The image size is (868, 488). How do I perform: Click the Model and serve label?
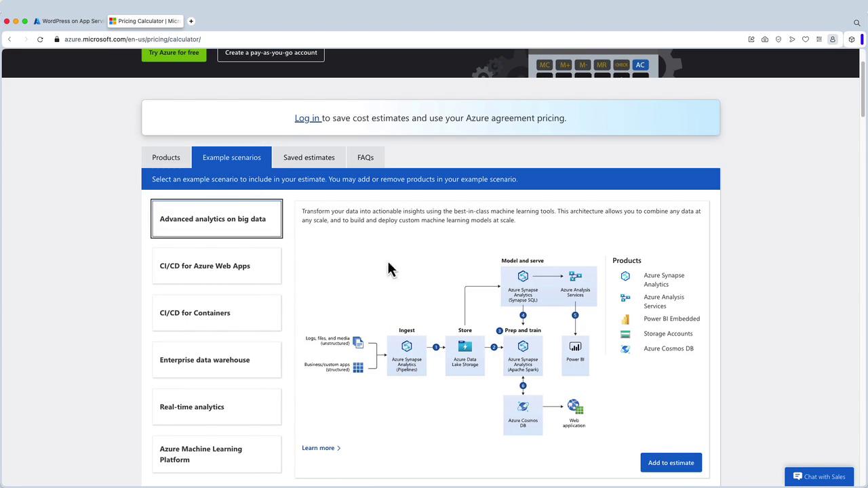pos(522,261)
